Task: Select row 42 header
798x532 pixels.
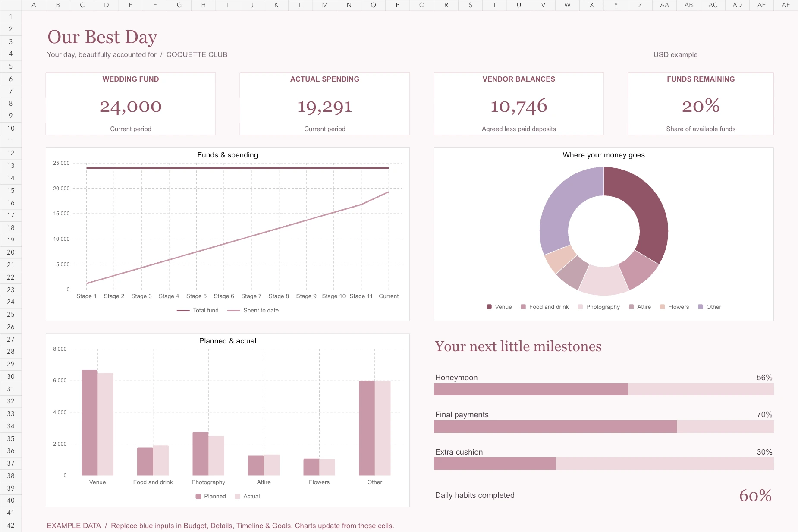Action: [x=11, y=526]
